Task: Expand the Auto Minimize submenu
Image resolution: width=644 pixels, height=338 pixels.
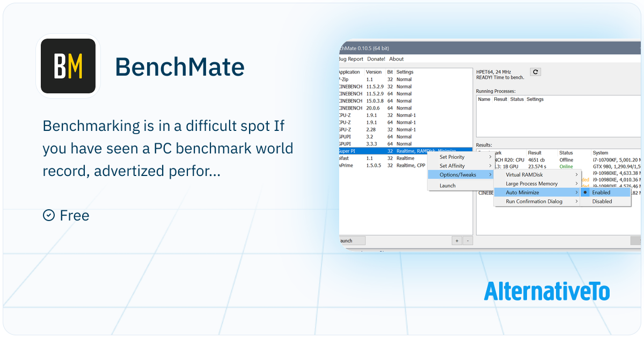Action: (537, 193)
